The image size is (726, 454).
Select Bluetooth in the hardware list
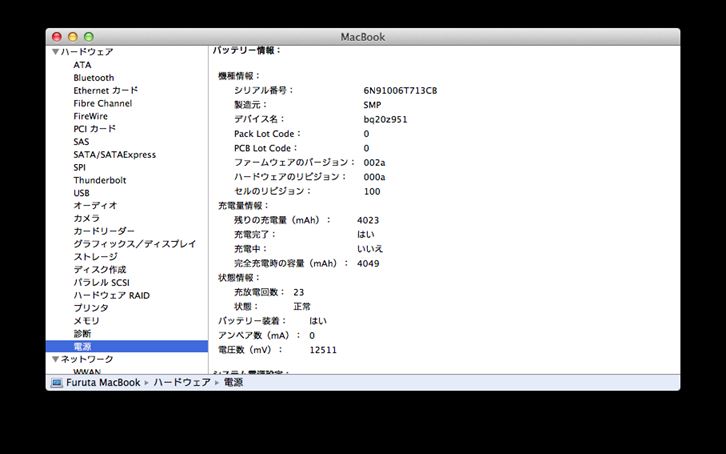94,78
